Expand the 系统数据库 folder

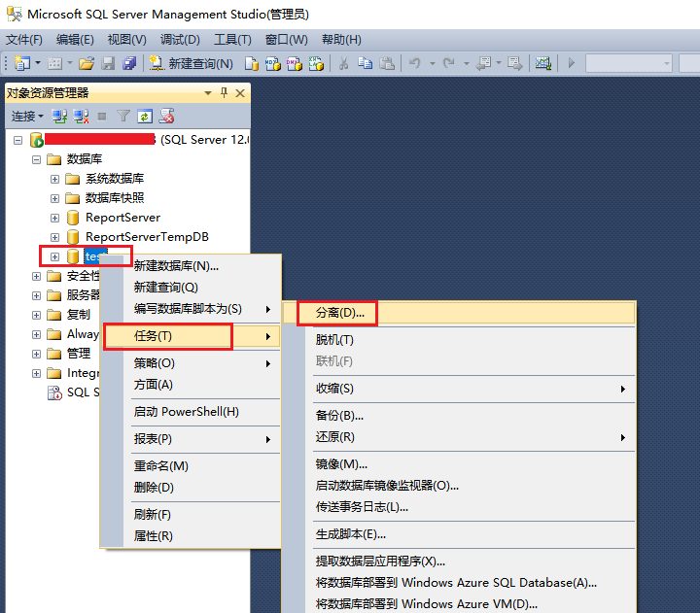click(55, 179)
